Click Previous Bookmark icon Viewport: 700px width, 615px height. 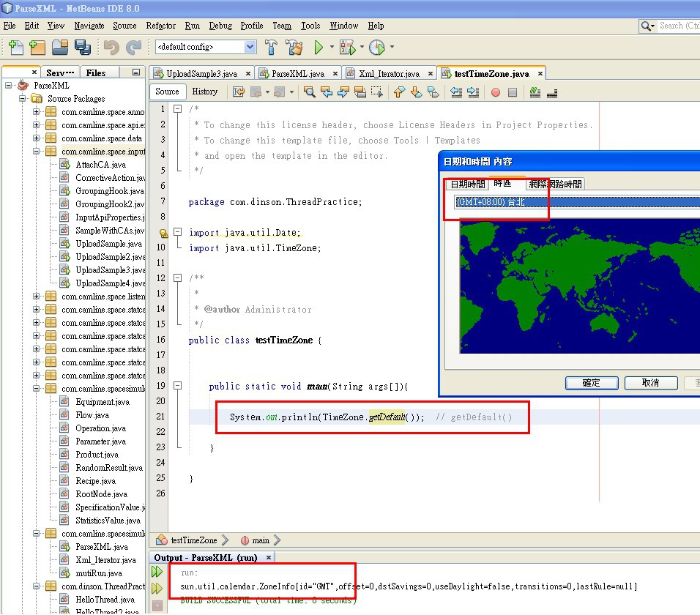click(x=399, y=92)
